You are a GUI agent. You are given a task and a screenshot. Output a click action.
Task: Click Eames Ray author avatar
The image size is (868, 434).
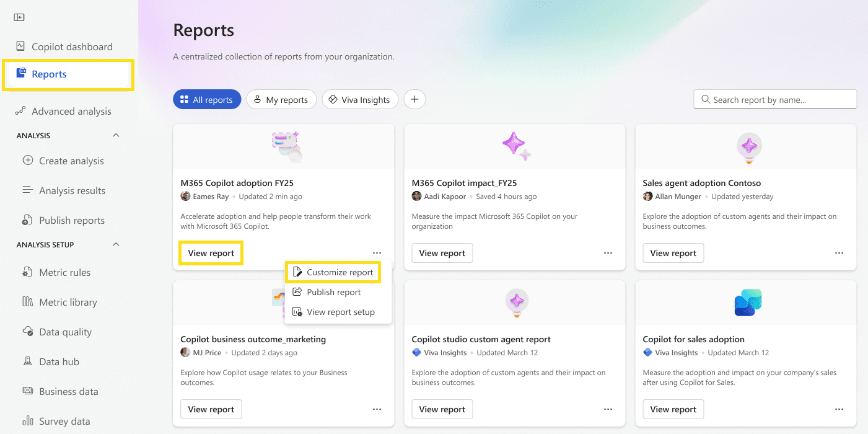click(185, 196)
